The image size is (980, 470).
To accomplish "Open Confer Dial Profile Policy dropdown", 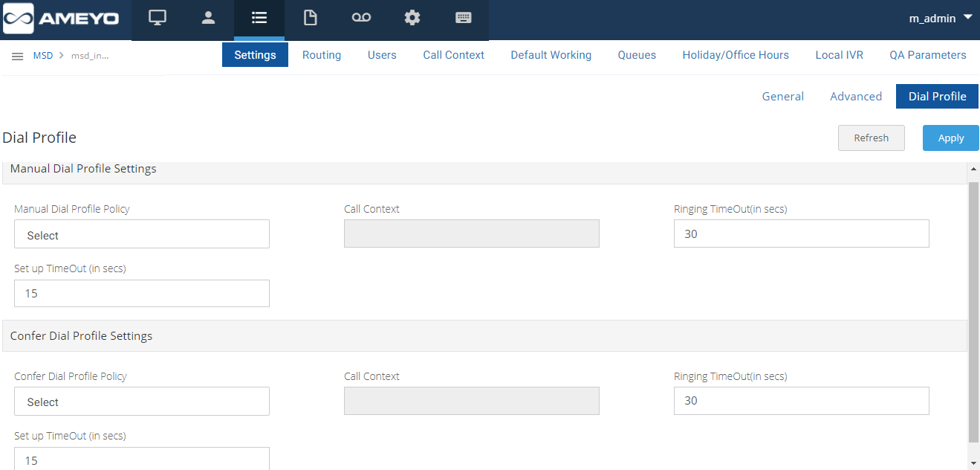I will point(142,402).
